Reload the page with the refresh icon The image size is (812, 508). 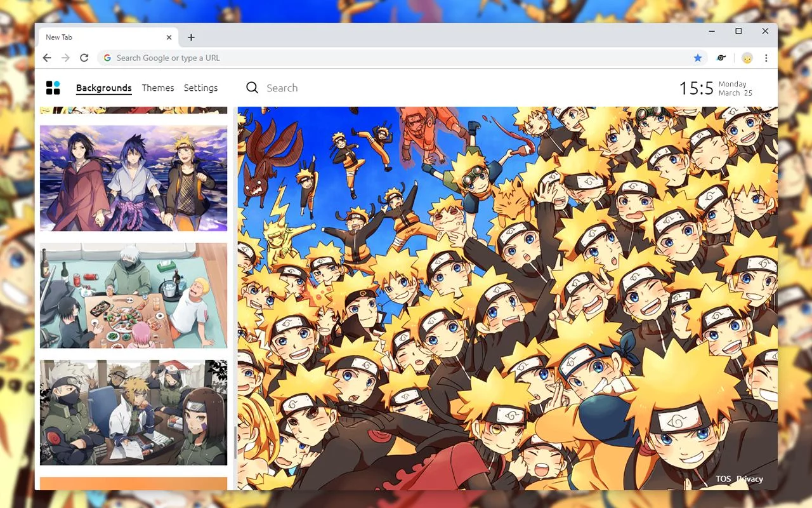click(84, 58)
